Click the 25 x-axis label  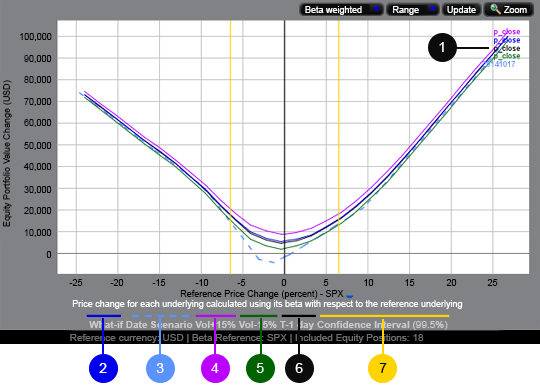pyautogui.click(x=492, y=283)
